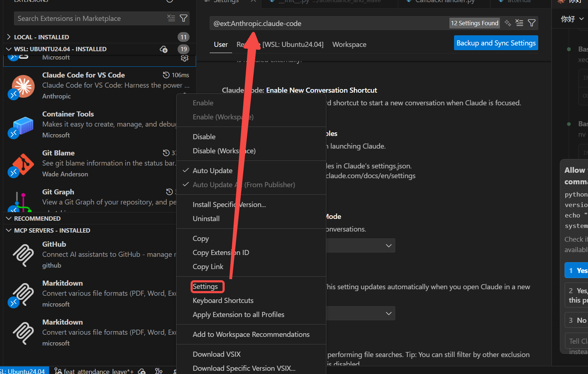The width and height of the screenshot is (588, 374).
Task: Click the 12 Settings Found label
Action: 475,23
